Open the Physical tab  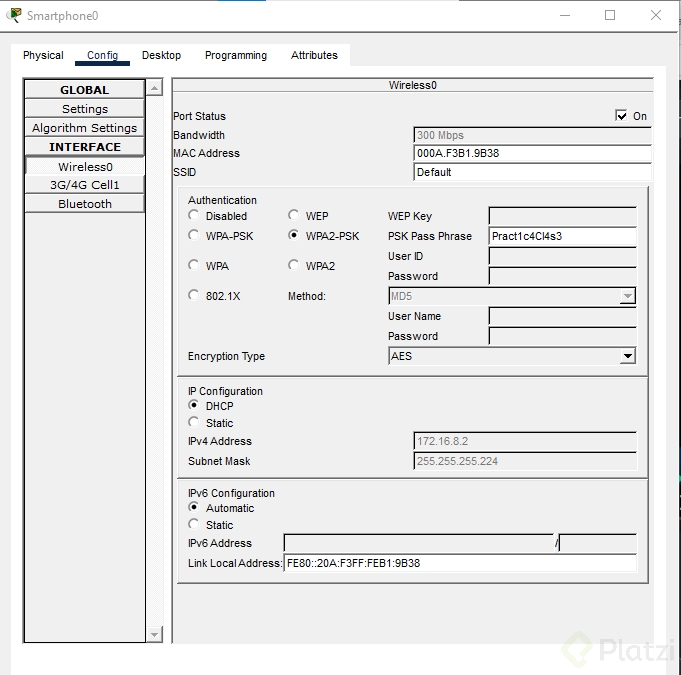click(43, 55)
